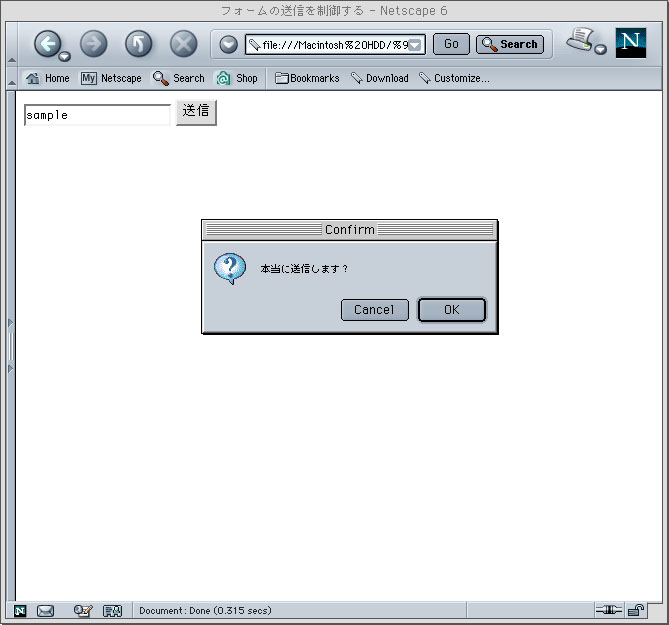Click the Print icon
The width and height of the screenshot is (669, 625).
tap(581, 40)
